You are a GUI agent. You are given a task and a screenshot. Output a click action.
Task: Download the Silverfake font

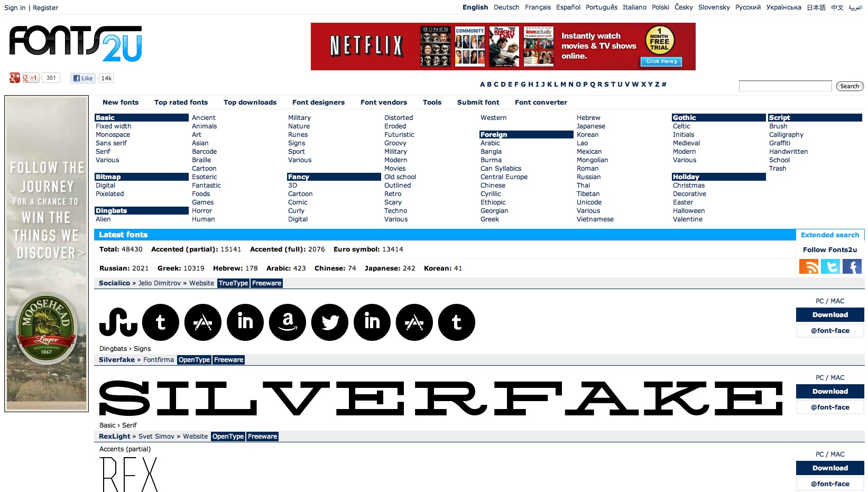click(x=829, y=391)
